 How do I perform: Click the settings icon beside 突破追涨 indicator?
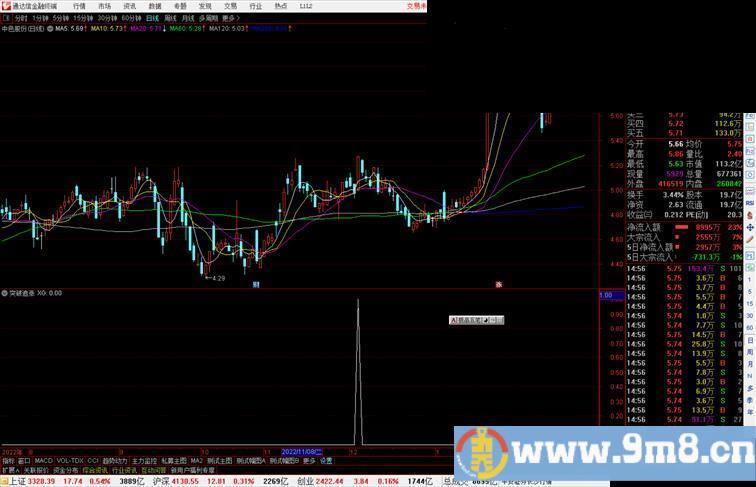5,293
